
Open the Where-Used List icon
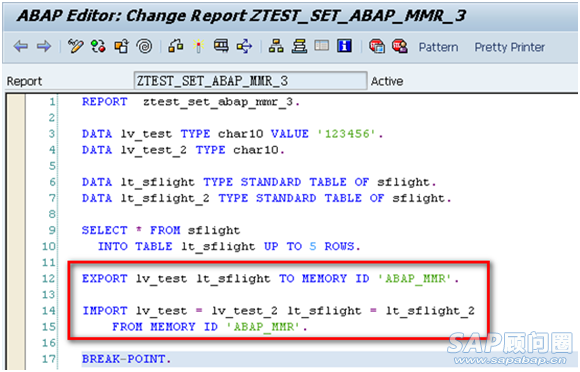245,47
